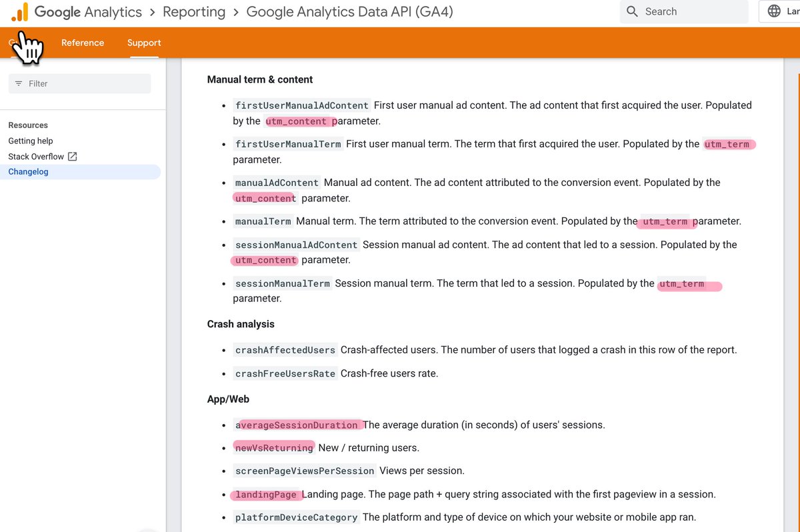Click the sessionManualTerm code term

click(x=283, y=283)
